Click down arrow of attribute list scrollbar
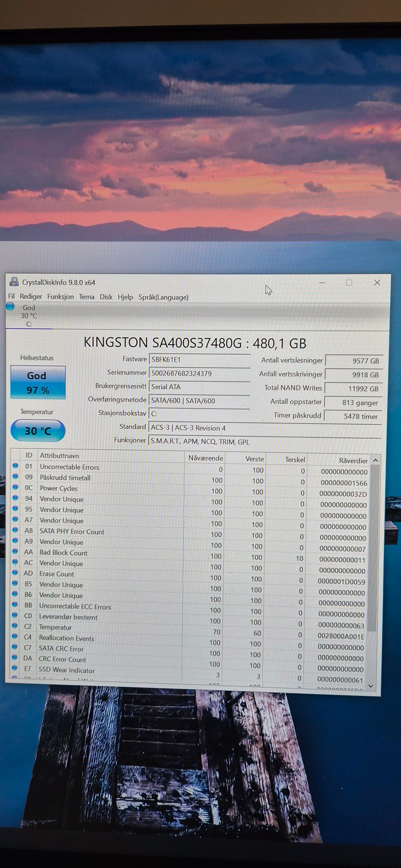 pos(371,686)
